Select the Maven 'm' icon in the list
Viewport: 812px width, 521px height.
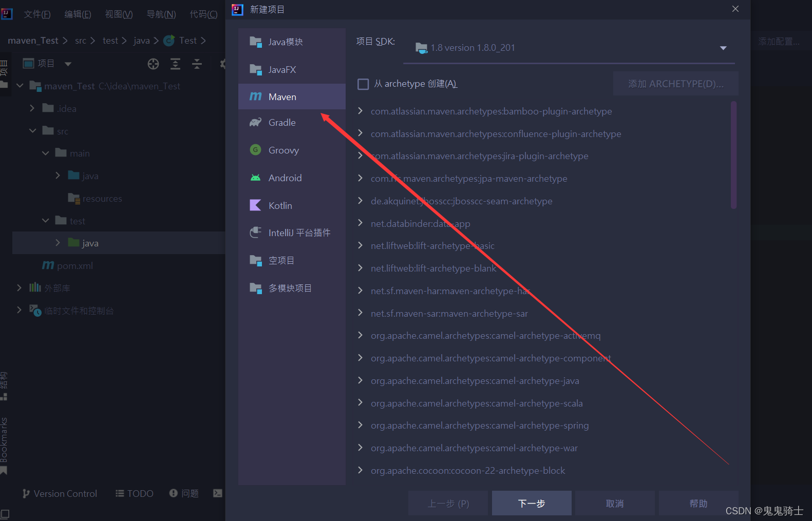(255, 97)
